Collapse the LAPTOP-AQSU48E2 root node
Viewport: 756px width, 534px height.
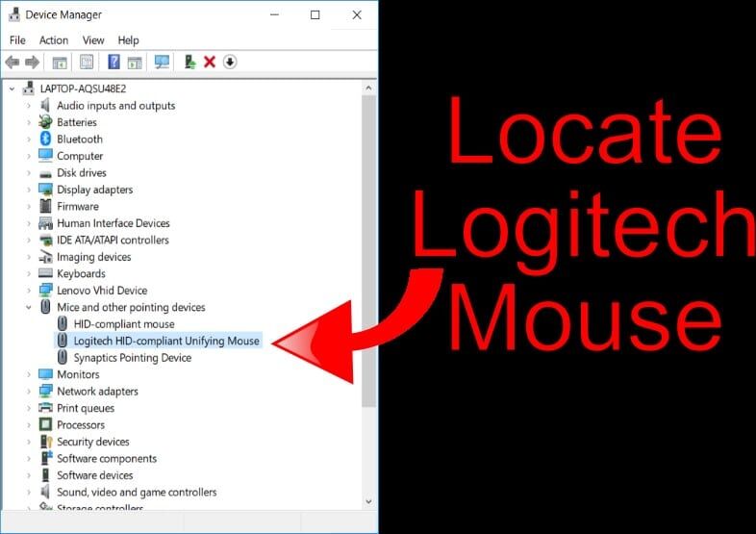[13, 89]
